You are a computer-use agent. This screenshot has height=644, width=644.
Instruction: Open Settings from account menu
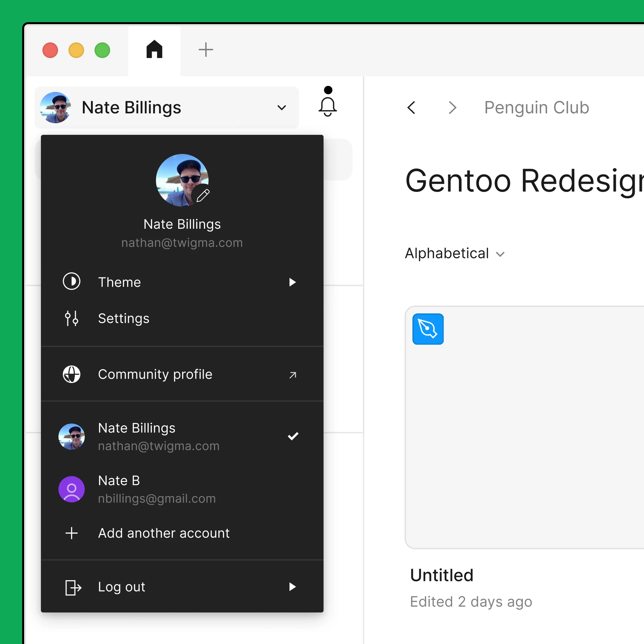click(x=123, y=318)
